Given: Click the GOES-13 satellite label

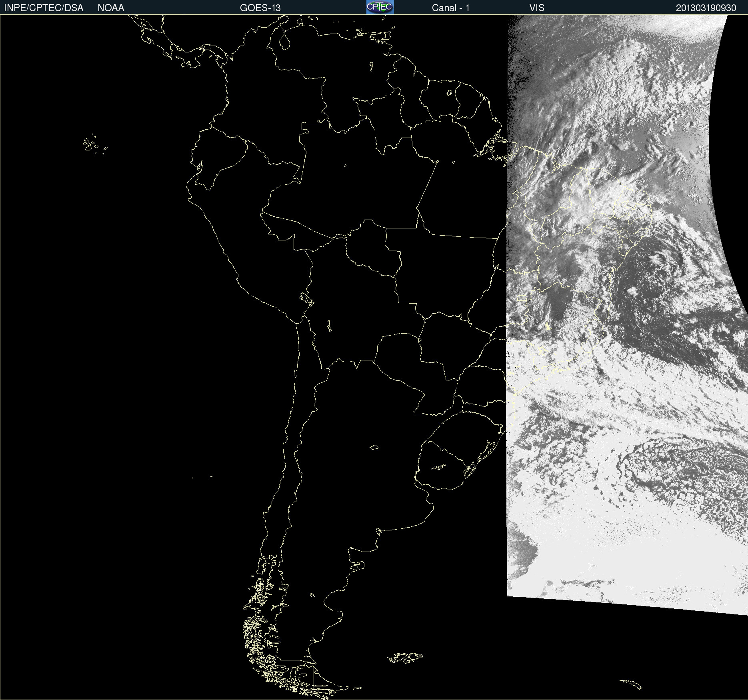Looking at the screenshot, I should point(260,8).
